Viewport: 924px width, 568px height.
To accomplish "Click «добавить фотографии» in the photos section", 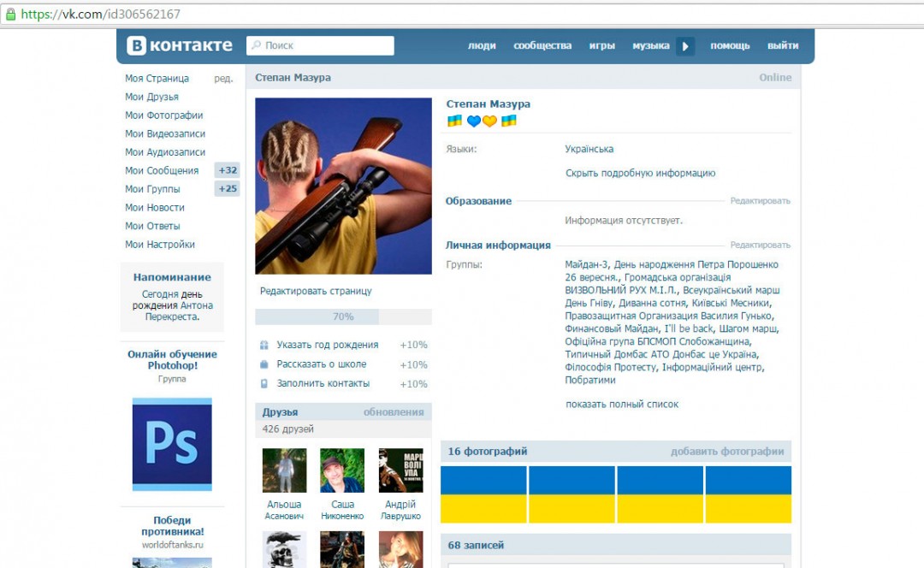I will click(x=728, y=450).
